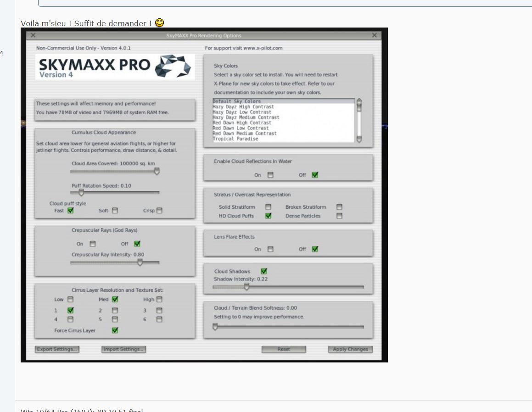Viewport: 532px width, 412px height.
Task: Click the Import Settings button
Action: 124,349
